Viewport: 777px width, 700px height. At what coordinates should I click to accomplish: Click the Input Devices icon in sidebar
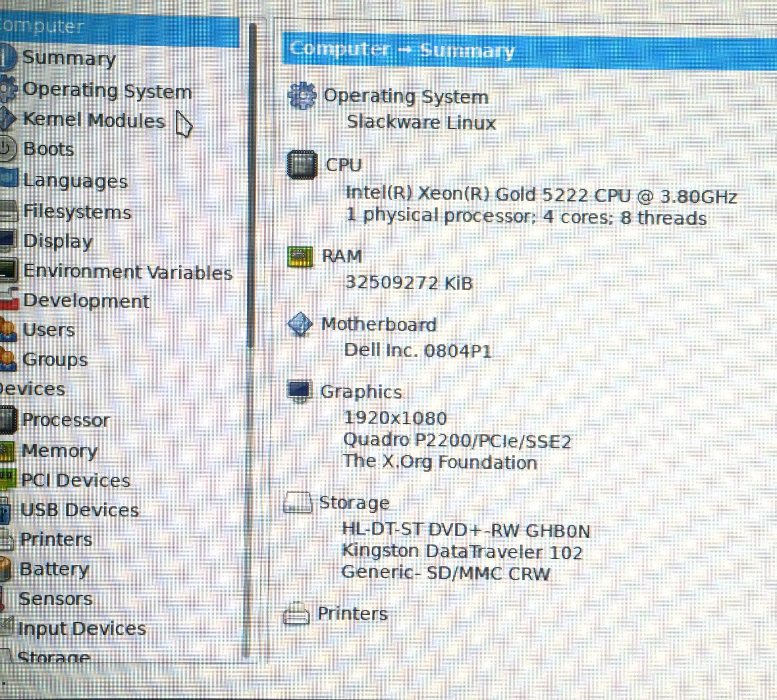tap(6, 626)
